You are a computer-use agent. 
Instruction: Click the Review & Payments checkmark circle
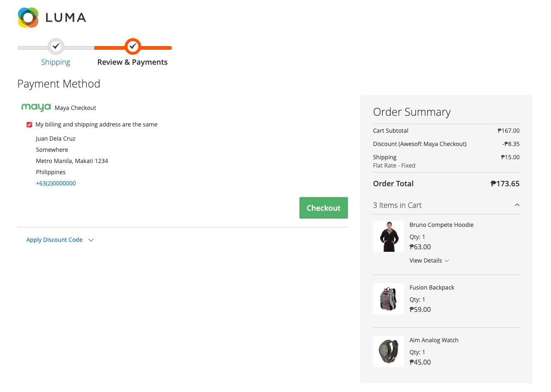pyautogui.click(x=132, y=46)
